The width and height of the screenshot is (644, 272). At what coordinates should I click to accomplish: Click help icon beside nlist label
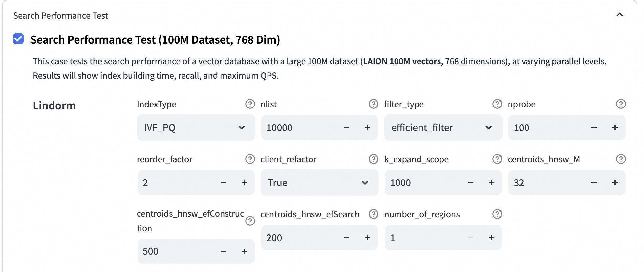click(374, 104)
